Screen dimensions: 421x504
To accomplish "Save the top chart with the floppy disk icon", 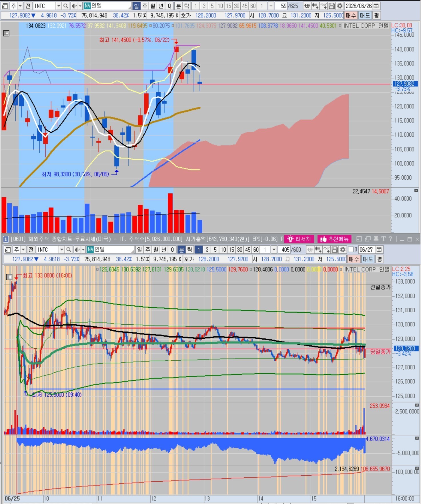I will pos(332,6).
